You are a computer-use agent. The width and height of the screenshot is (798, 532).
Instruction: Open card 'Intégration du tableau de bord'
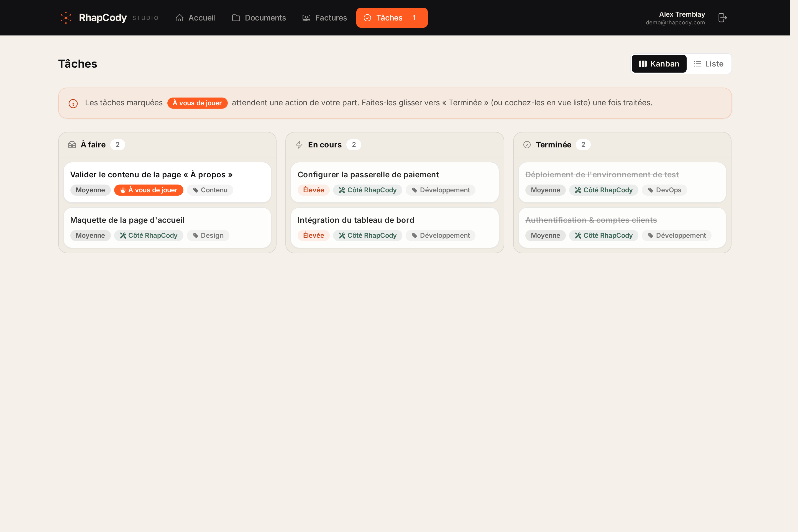(395, 228)
